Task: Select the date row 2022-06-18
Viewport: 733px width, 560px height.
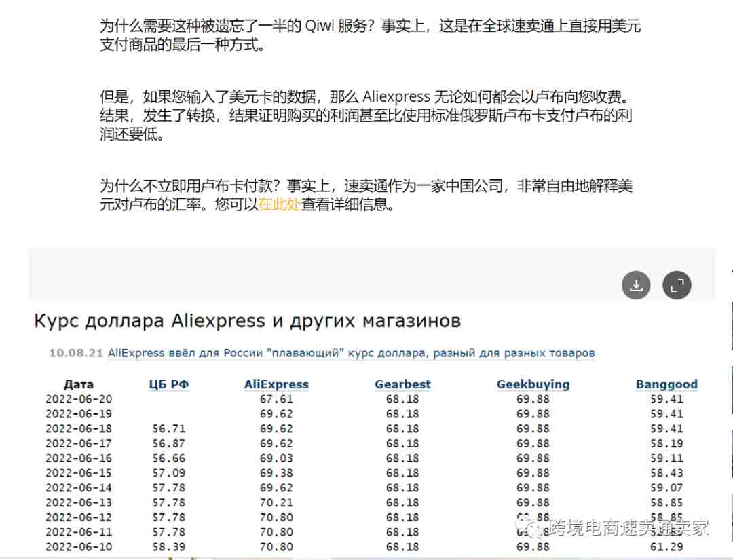Action: pos(79,428)
